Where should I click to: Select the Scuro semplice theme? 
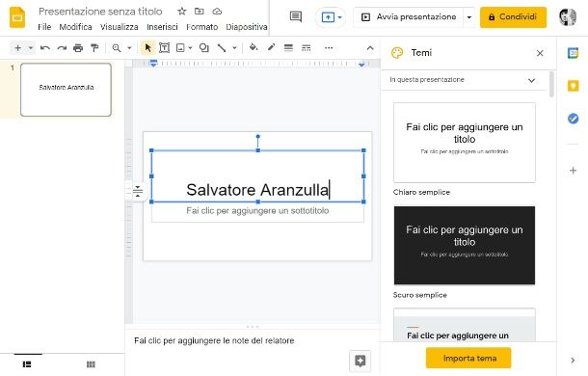465,245
